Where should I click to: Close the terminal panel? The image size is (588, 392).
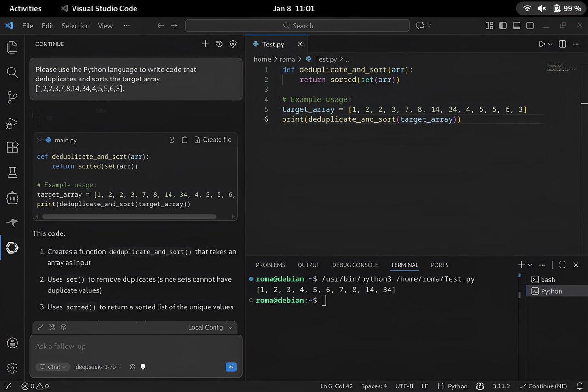(576, 265)
